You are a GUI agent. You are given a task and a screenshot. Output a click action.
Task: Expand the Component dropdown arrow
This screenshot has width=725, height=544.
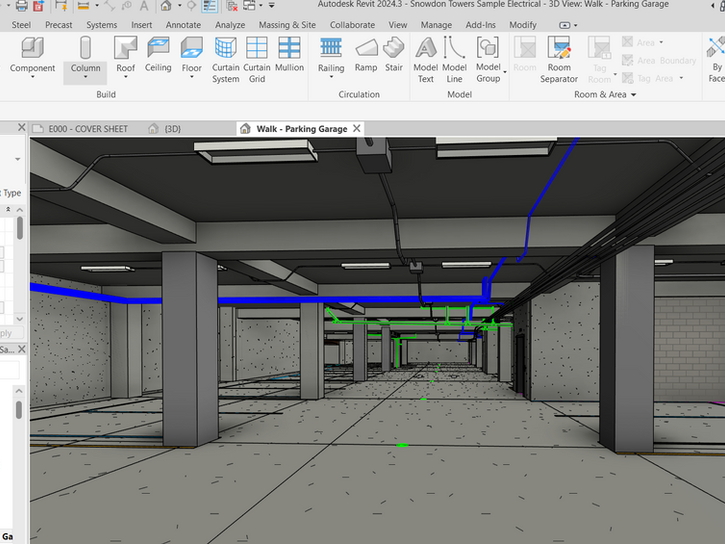[32, 77]
